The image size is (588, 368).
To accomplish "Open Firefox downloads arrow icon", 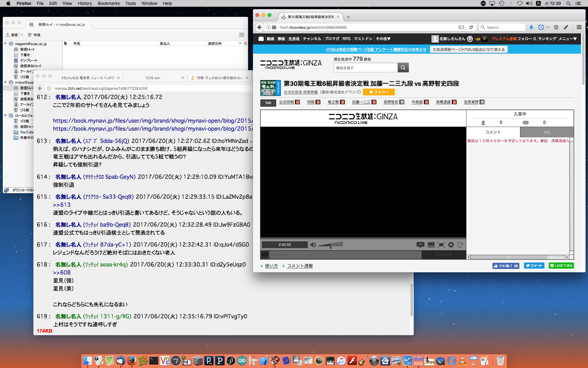I will click(531, 27).
